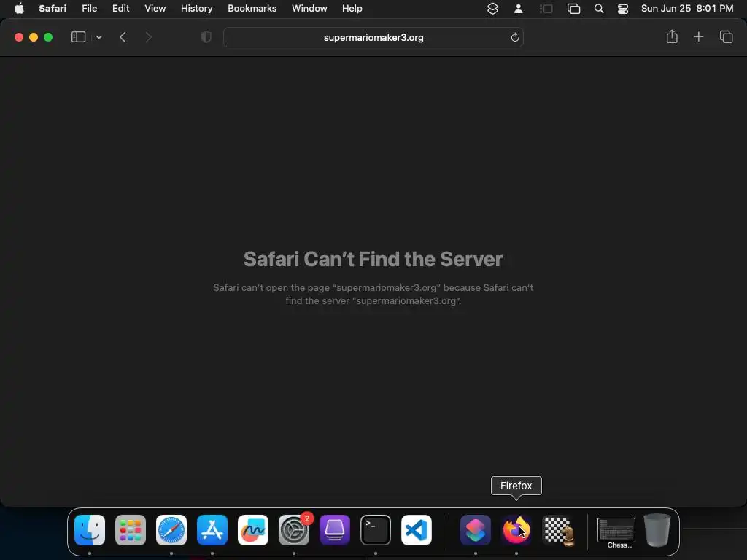Image resolution: width=747 pixels, height=560 pixels.
Task: Show the tab overview
Action: [x=726, y=36]
